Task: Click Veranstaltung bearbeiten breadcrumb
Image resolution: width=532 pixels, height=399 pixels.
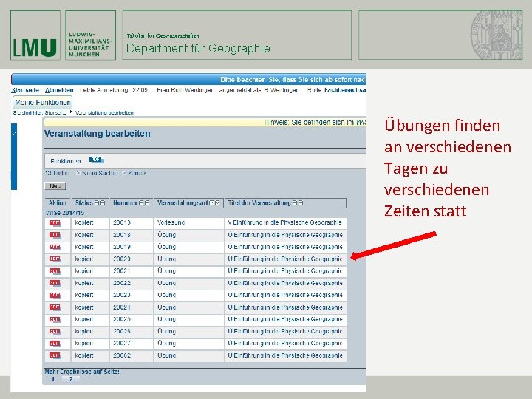Action: click(x=104, y=112)
